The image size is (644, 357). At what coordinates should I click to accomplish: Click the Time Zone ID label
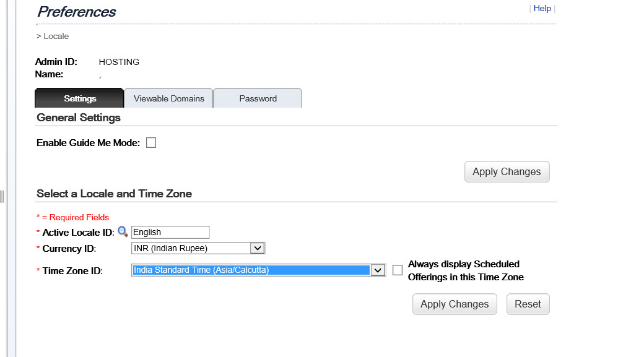(72, 271)
